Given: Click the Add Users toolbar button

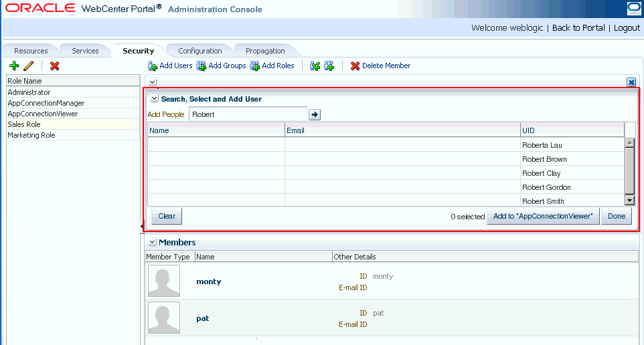Looking at the screenshot, I should click(170, 66).
